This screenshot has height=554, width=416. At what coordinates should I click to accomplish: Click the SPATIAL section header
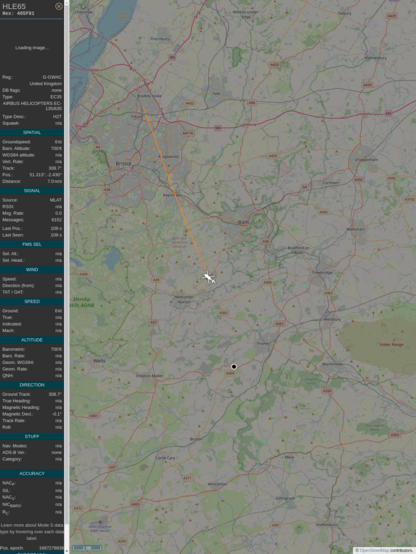[32, 132]
